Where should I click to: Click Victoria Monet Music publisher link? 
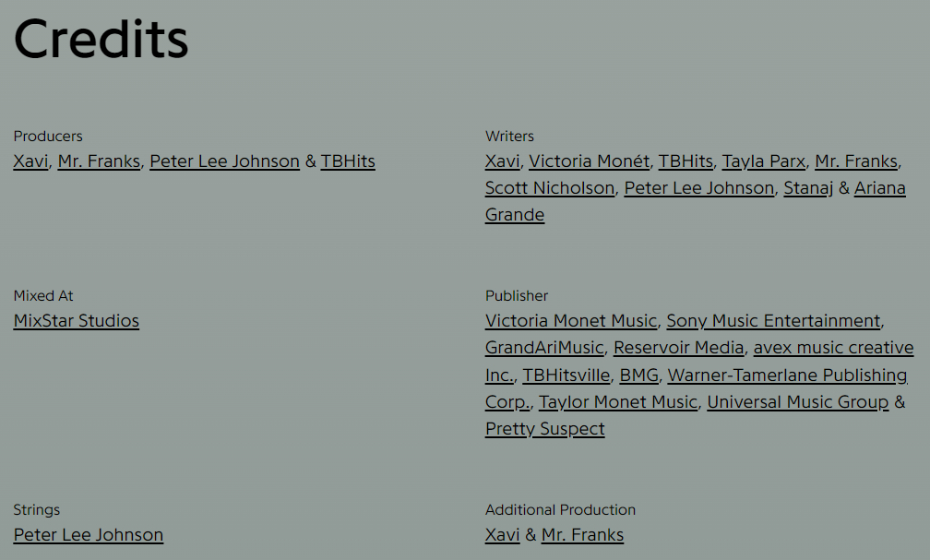tap(570, 321)
